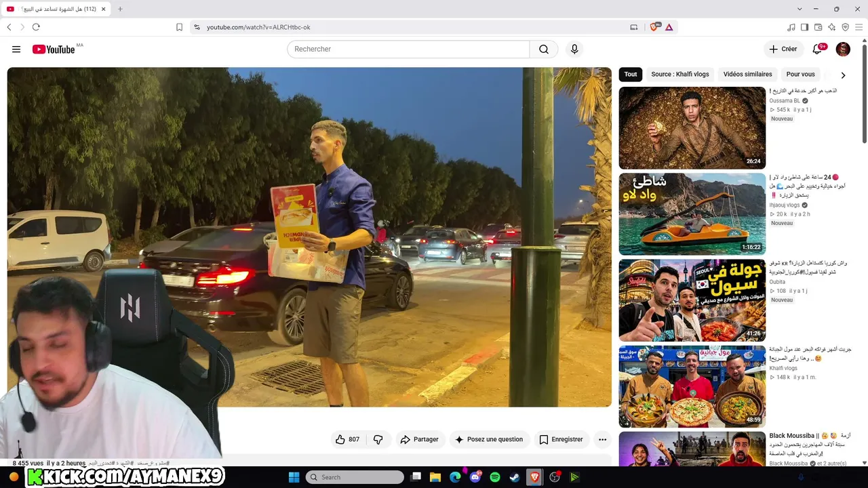Click the youtube.com address bar URL
This screenshot has width=868, height=488.
click(258, 27)
